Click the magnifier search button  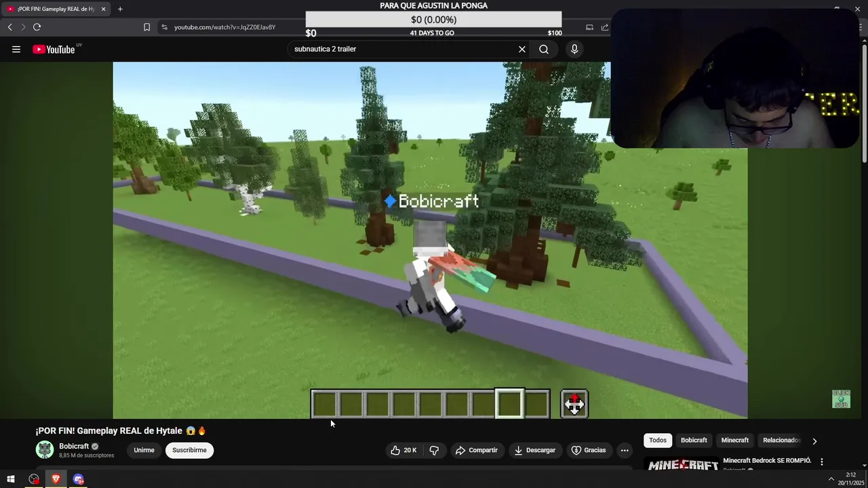click(544, 49)
